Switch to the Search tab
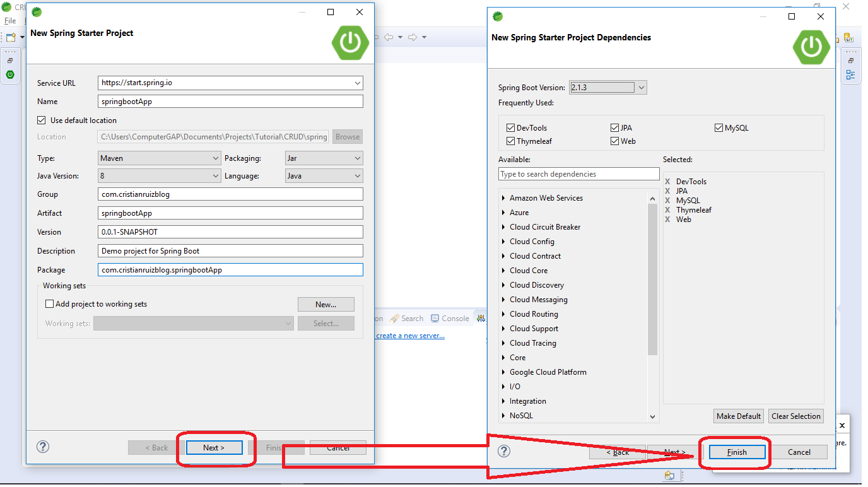Screen dimensions: 868x487 click(406, 319)
